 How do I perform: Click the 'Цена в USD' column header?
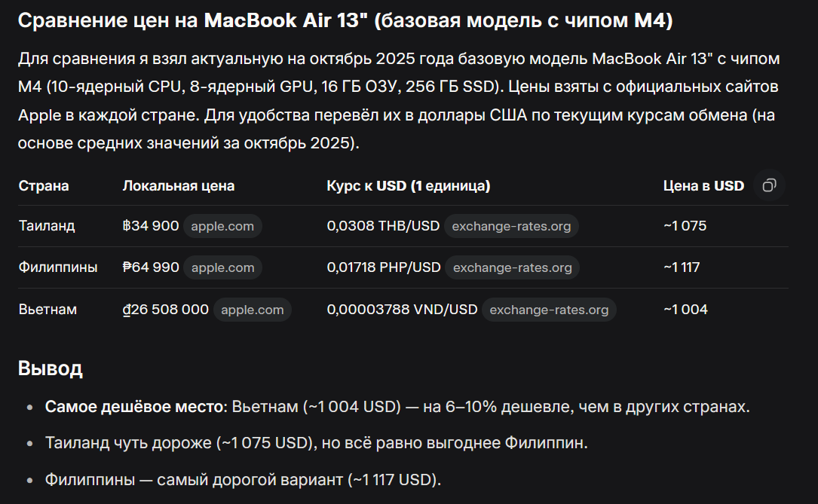click(703, 186)
